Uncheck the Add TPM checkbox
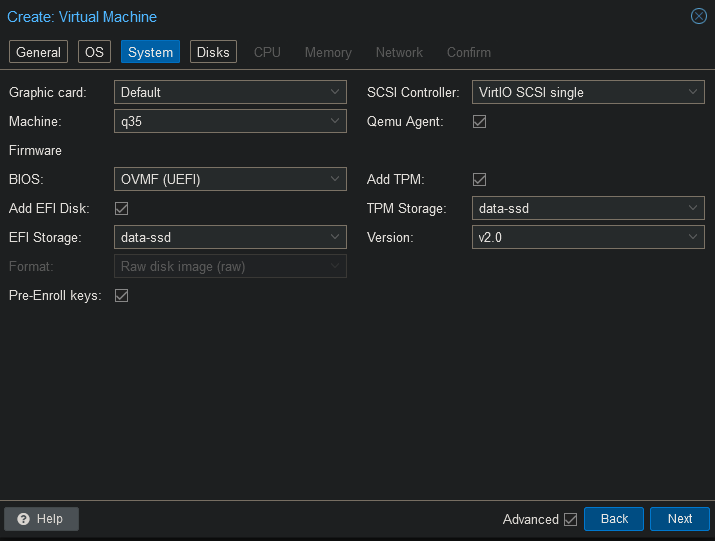715x541 pixels. coord(479,180)
